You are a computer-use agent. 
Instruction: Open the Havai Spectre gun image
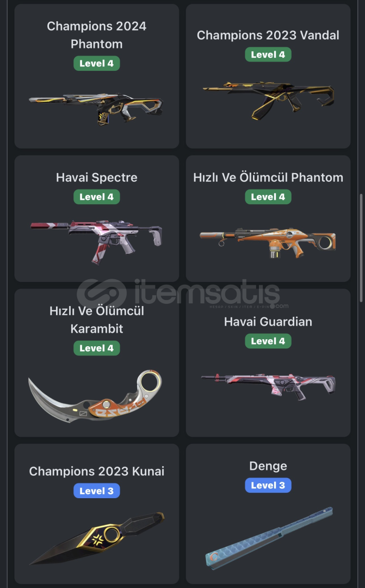tap(96, 242)
